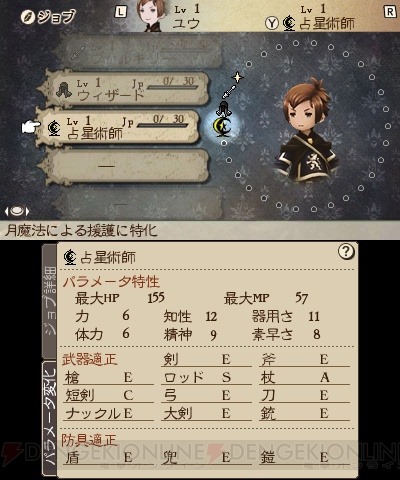The width and height of the screenshot is (400, 480).
Task: Click the glowing crescent moon job icon
Action: tap(223, 126)
